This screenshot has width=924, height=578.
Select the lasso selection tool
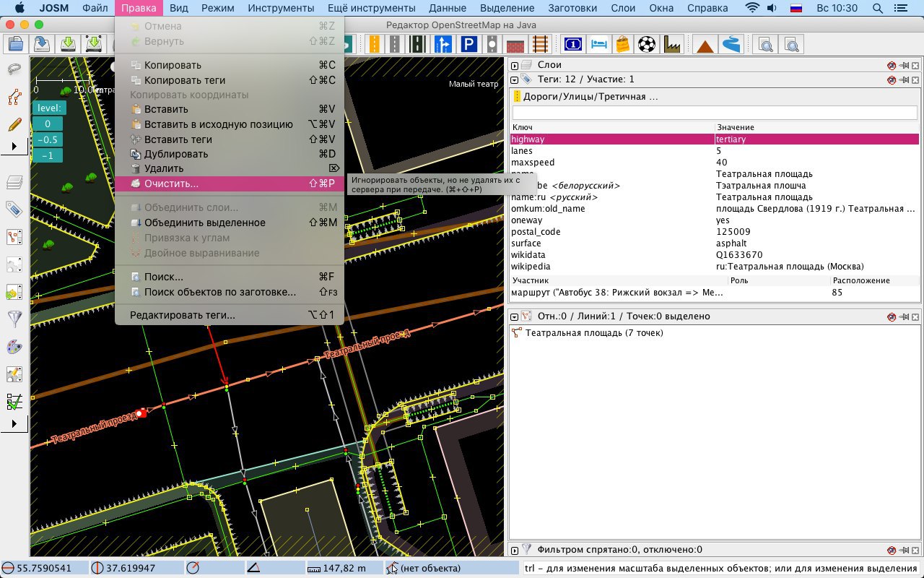(x=14, y=70)
